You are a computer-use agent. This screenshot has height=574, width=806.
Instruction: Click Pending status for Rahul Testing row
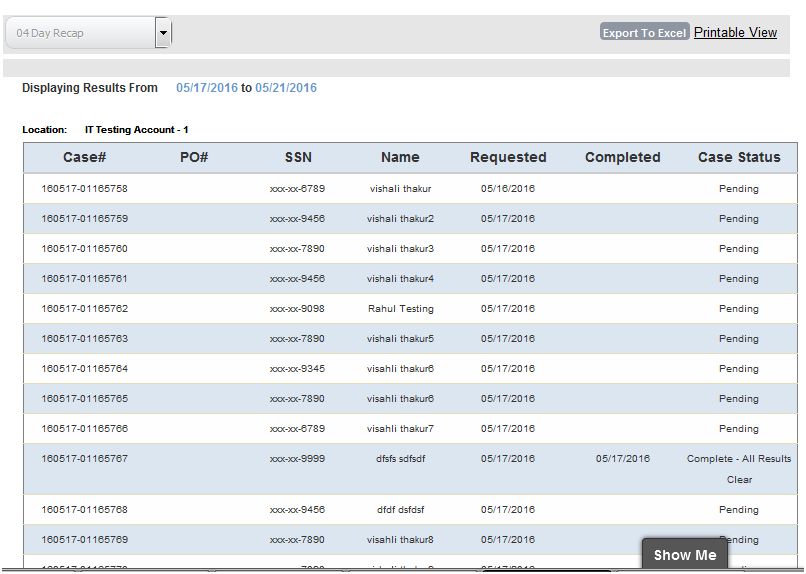pyautogui.click(x=739, y=309)
